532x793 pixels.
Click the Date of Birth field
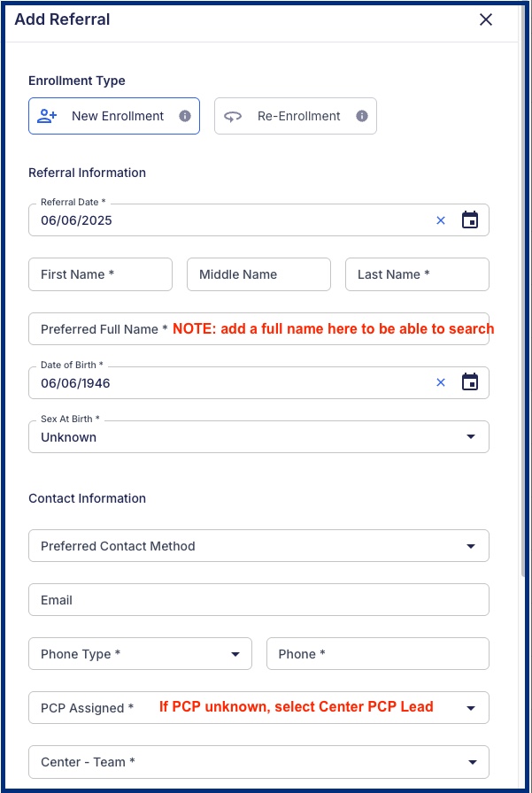(259, 383)
